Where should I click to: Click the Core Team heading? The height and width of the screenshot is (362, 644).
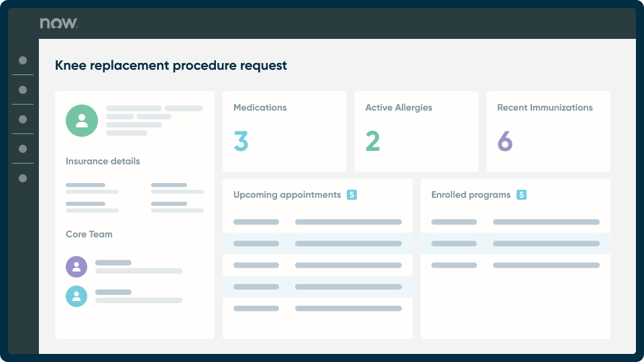pos(89,235)
